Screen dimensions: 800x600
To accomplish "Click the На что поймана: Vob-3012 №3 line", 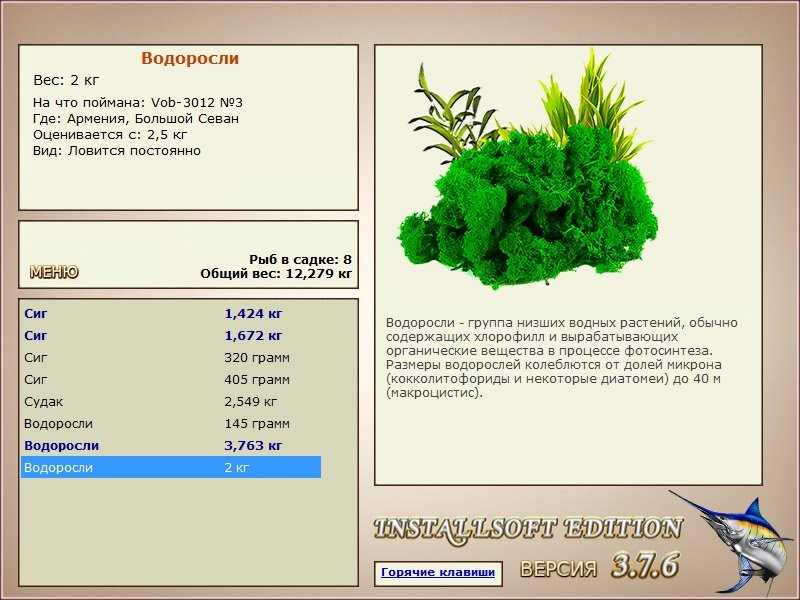I will click(x=138, y=103).
